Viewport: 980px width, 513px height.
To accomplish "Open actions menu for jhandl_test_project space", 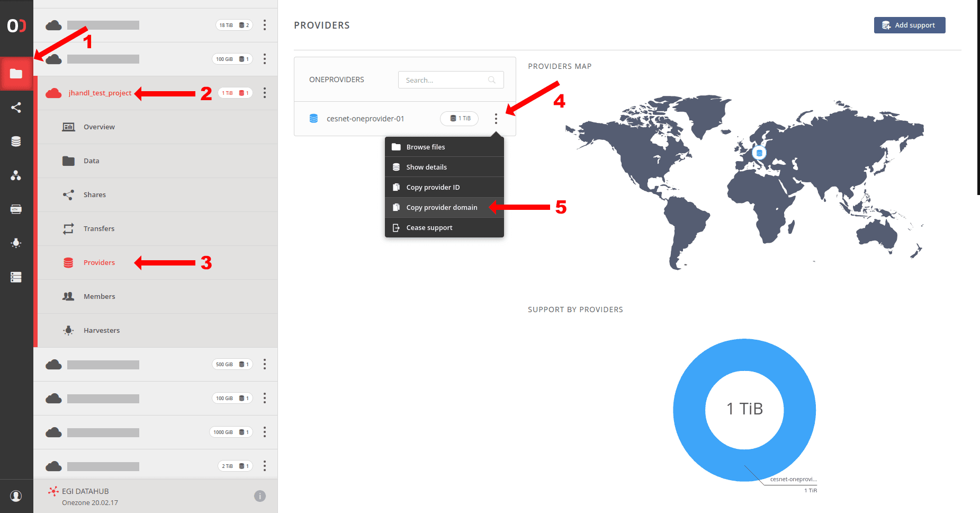I will 265,93.
